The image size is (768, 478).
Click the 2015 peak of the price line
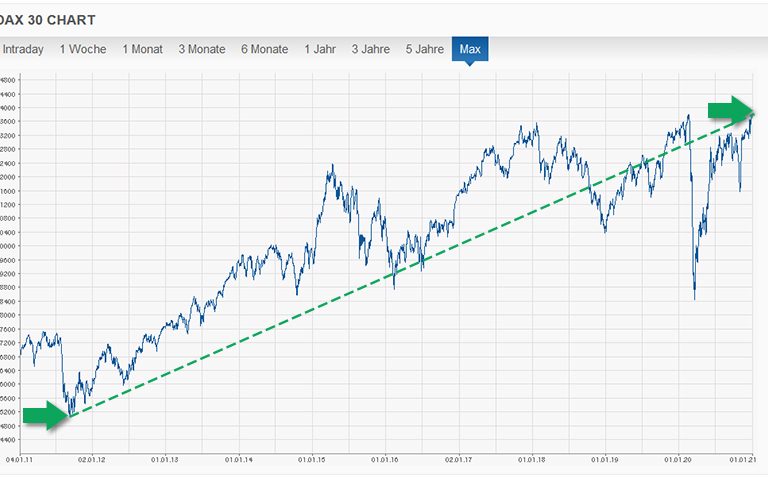coord(331,166)
